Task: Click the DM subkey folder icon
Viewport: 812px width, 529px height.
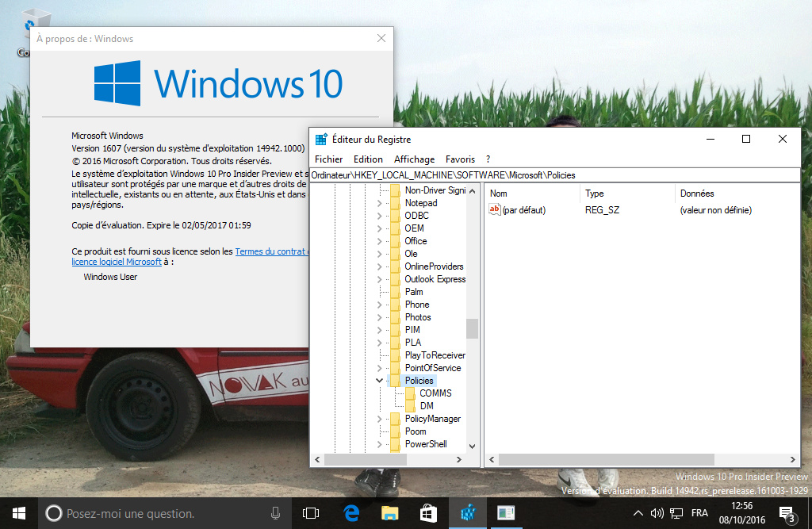Action: pos(410,406)
